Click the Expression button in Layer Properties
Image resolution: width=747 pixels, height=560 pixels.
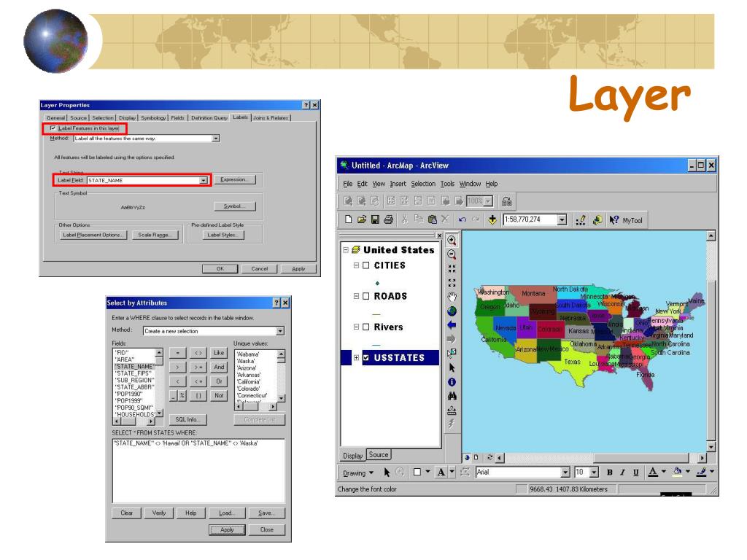pos(234,179)
